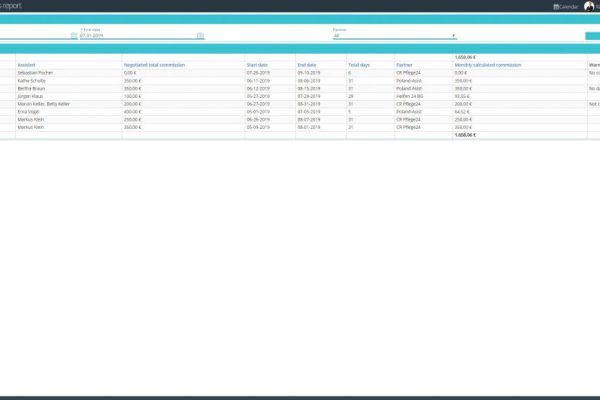Viewport: 600px width, 400px height.
Task: Click the top total 1.658,06 € value
Action: [465, 57]
